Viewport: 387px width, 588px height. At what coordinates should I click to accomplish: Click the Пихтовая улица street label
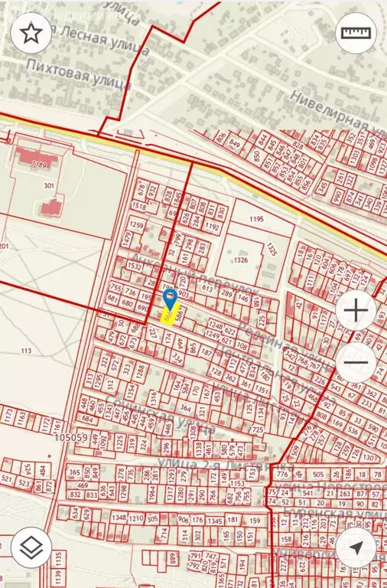click(x=78, y=73)
